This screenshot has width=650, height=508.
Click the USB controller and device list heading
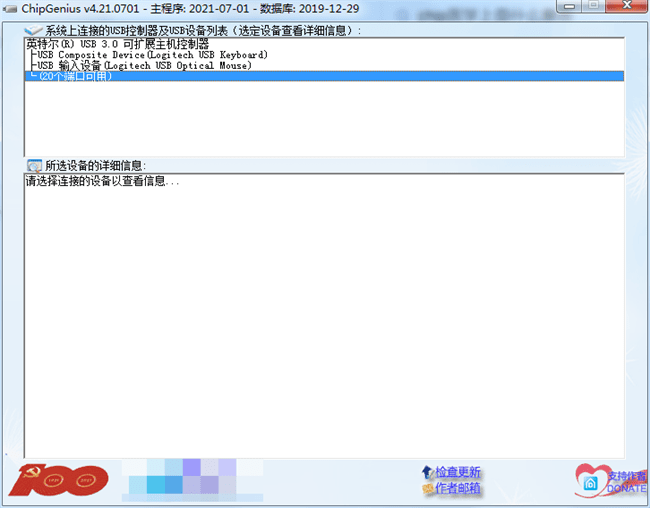click(203, 31)
